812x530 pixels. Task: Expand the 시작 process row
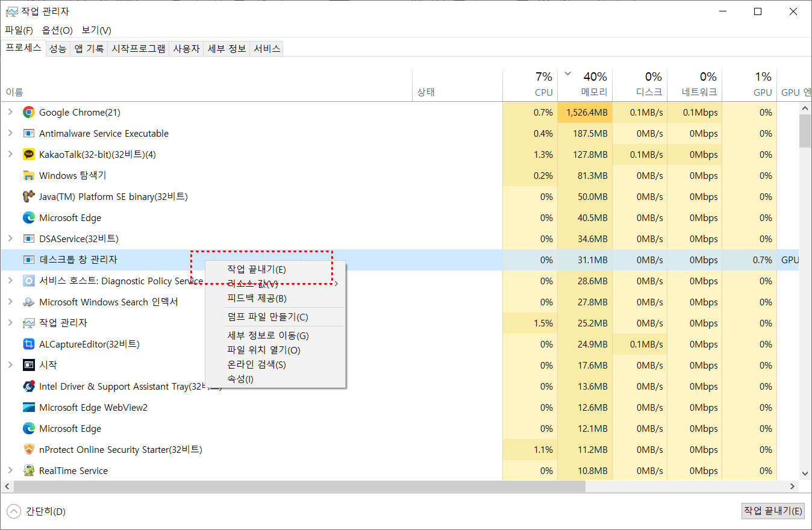tap(10, 365)
